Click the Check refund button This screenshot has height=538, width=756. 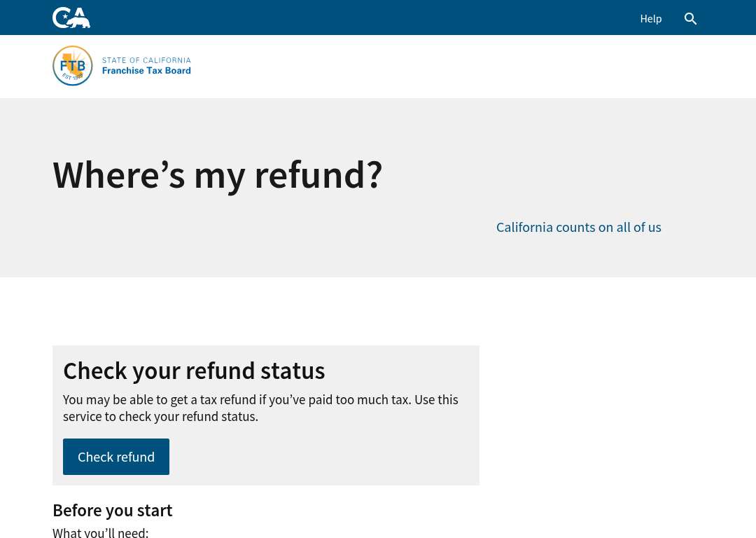(116, 457)
